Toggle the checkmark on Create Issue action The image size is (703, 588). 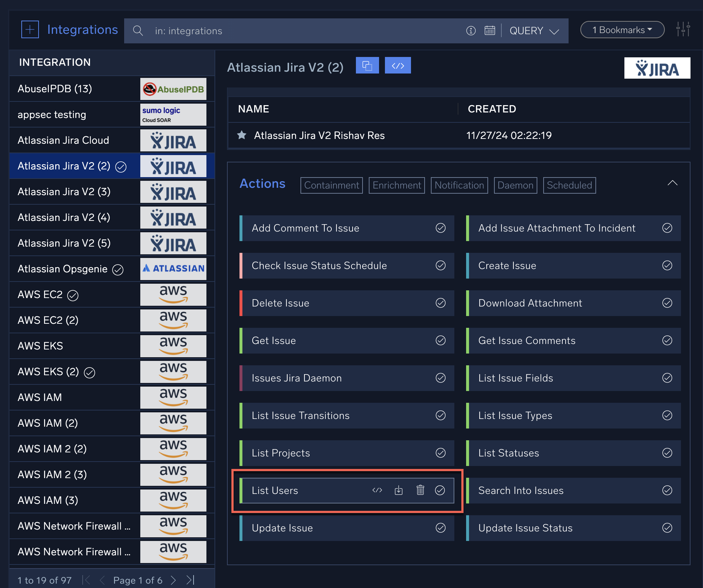pos(667,265)
